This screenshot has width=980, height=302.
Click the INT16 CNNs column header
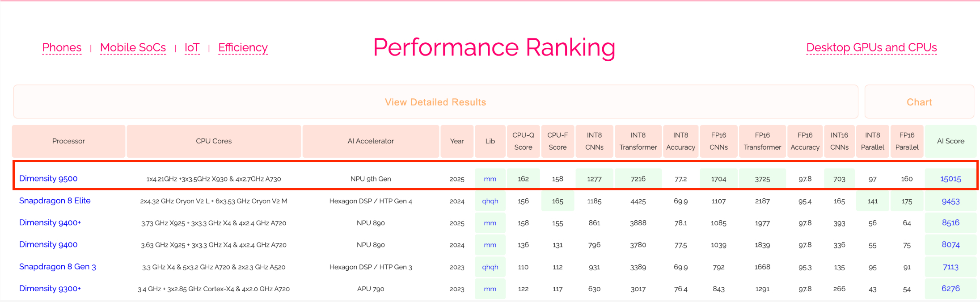tap(839, 141)
